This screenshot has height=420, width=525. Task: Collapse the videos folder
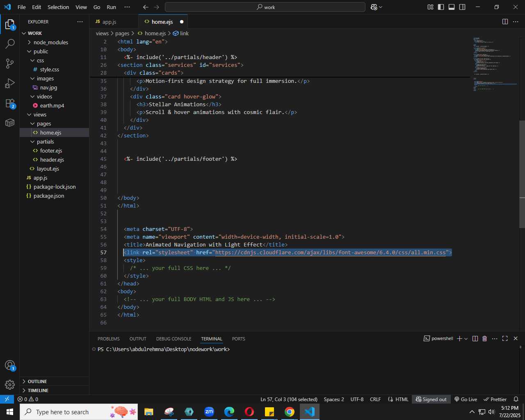pos(54,96)
